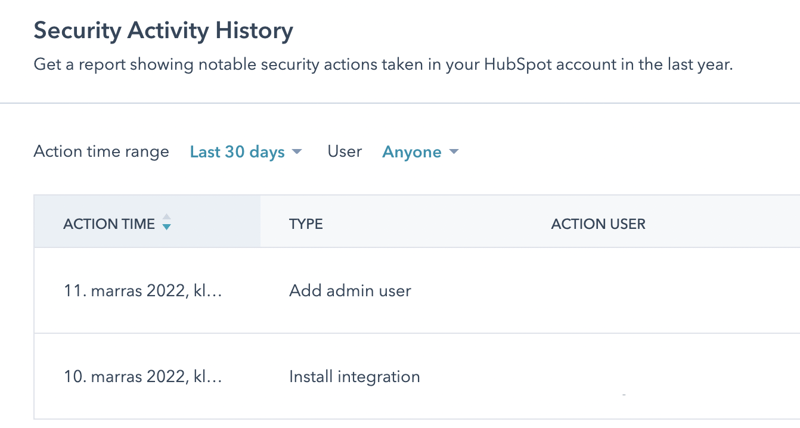800x428 pixels.
Task: Click the caret arrow beside 'Anyone'
Action: [453, 152]
